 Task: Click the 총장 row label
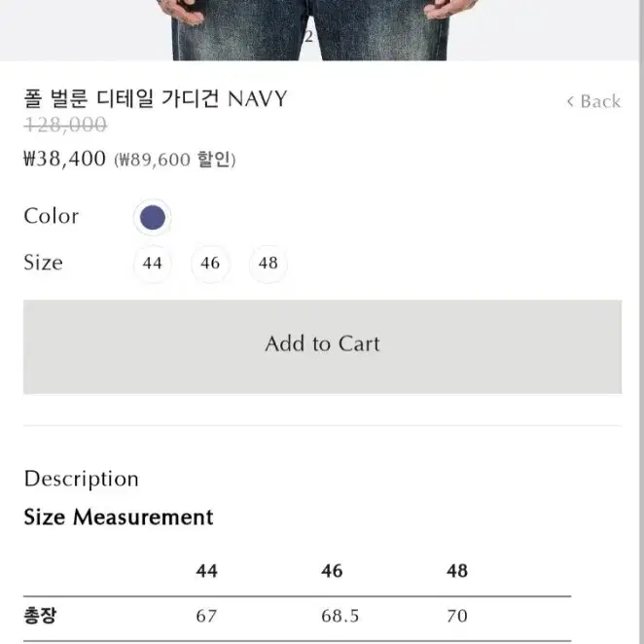(x=40, y=616)
